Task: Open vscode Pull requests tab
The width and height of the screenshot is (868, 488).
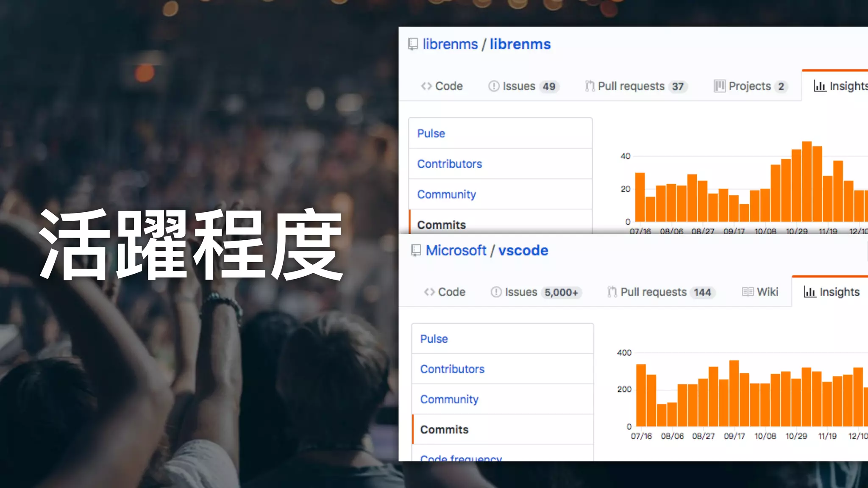Action: pos(661,292)
